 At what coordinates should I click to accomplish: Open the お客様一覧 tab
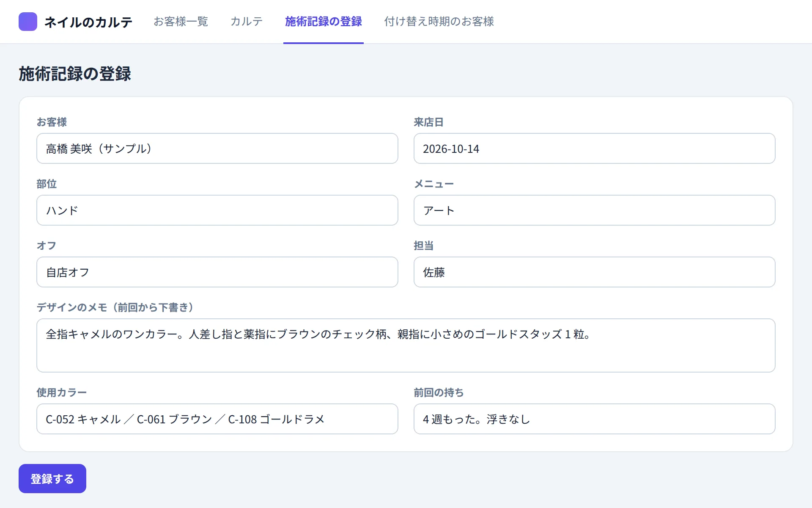pyautogui.click(x=181, y=22)
